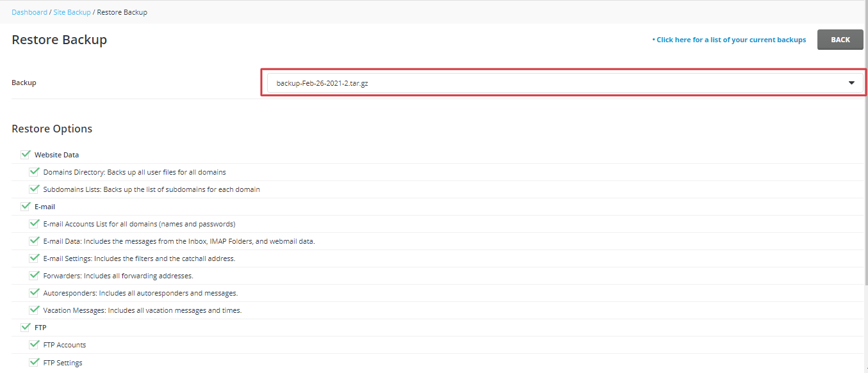Toggle the Subdomains Lists checkbox

click(x=35, y=189)
